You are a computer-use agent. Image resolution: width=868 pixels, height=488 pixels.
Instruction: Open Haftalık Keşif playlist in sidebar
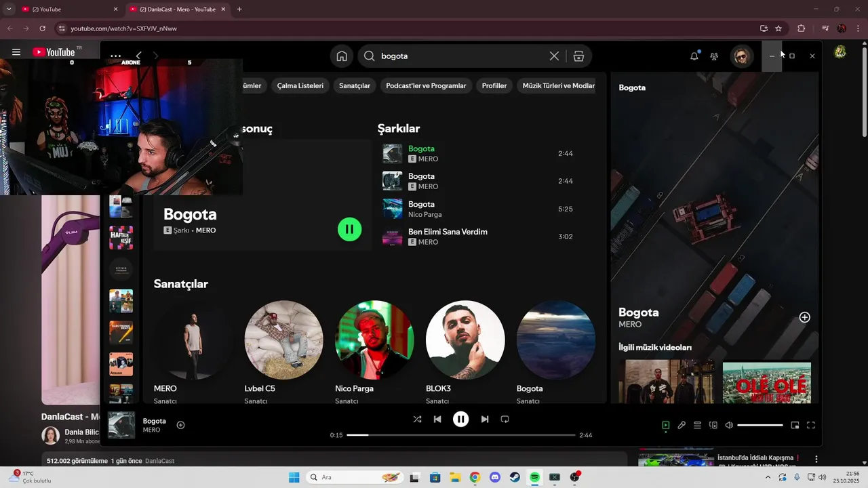tap(121, 238)
